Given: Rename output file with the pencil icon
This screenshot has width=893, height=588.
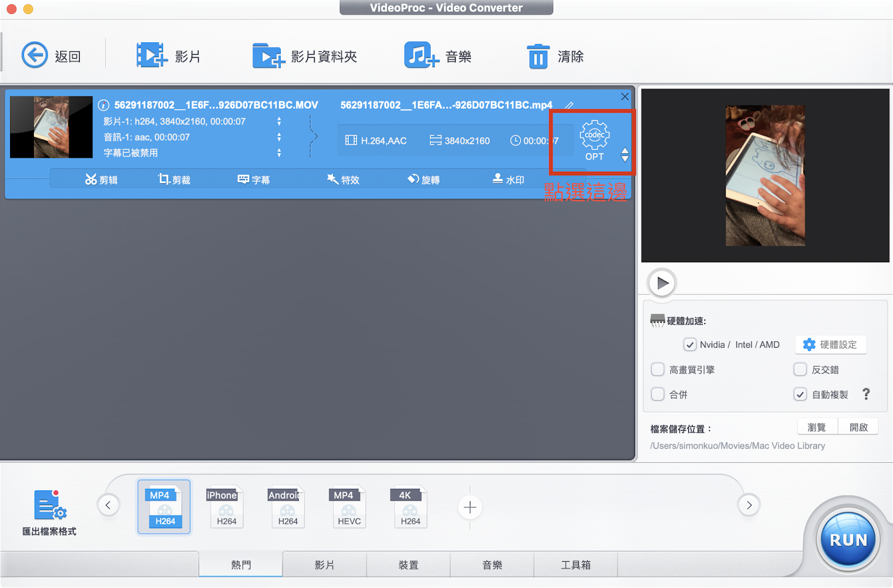Looking at the screenshot, I should 569,105.
